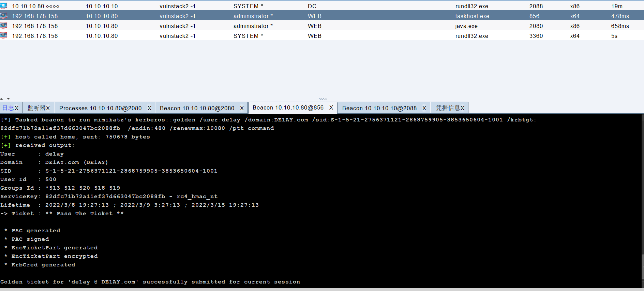This screenshot has height=291, width=644.
Task: Click the Groups Id line in console
Action: [x=60, y=188]
